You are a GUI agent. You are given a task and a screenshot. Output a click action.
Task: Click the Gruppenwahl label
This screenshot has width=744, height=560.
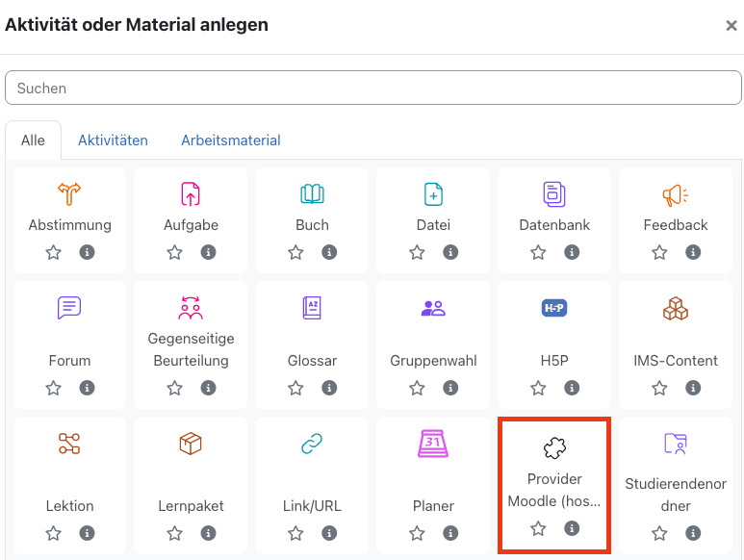pos(433,361)
